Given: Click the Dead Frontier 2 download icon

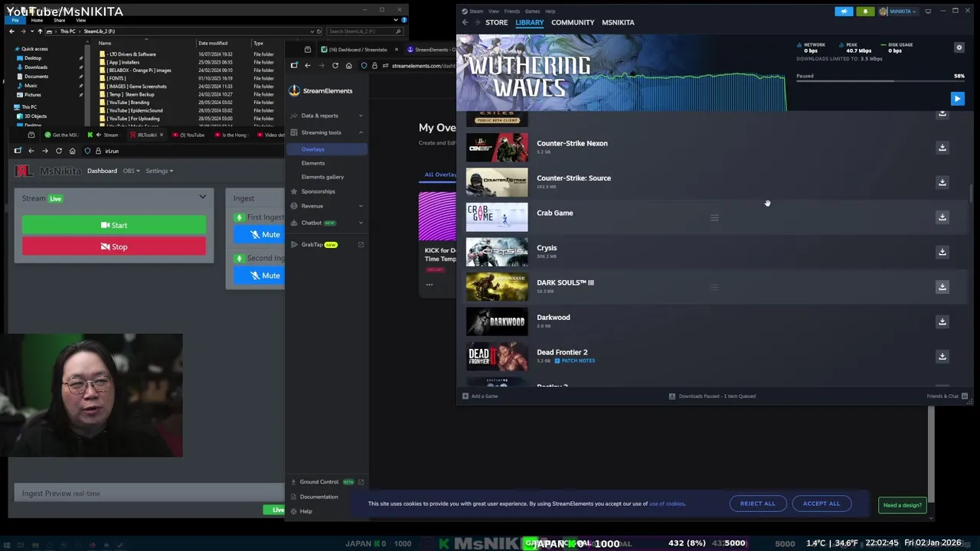Looking at the screenshot, I should click(942, 357).
